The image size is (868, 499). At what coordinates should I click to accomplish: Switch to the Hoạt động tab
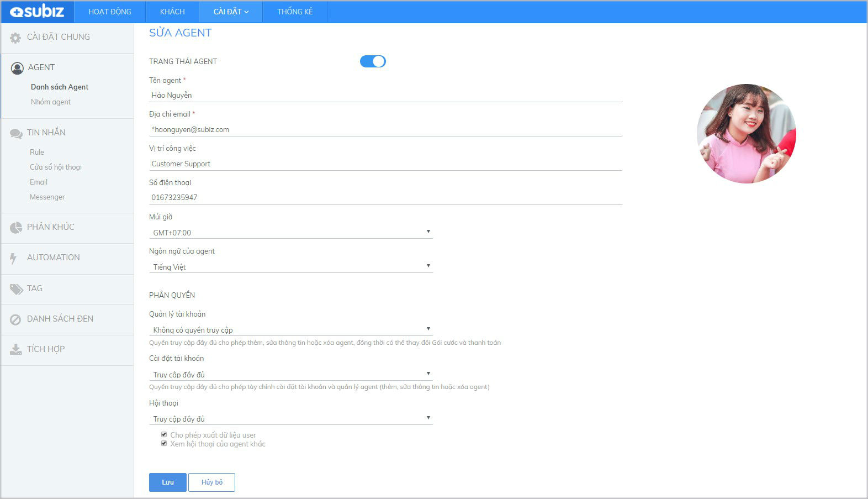(110, 12)
